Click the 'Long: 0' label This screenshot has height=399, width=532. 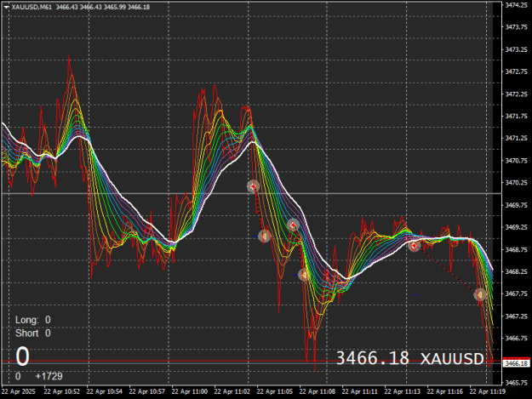pos(33,320)
